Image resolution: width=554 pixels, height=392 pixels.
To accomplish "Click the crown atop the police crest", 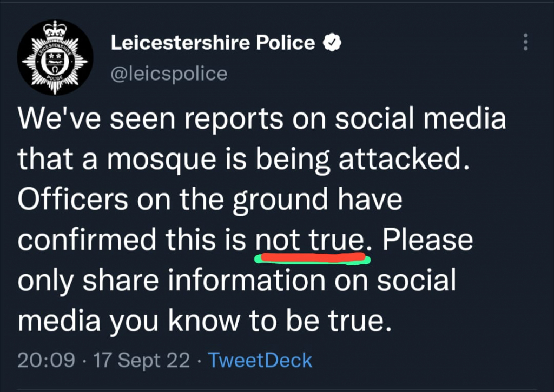I will tap(55, 30).
